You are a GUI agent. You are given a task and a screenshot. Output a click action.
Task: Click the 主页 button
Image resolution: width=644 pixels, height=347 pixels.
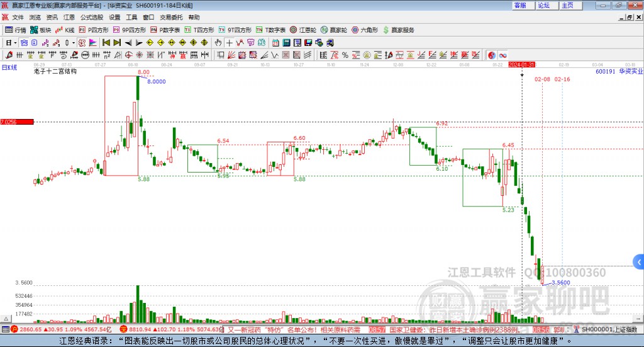point(570,5)
